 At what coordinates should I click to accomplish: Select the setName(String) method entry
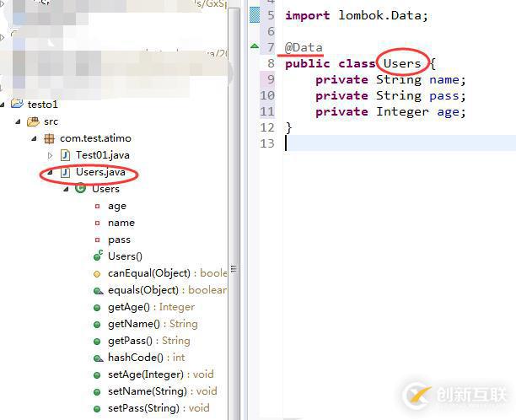coord(163,391)
